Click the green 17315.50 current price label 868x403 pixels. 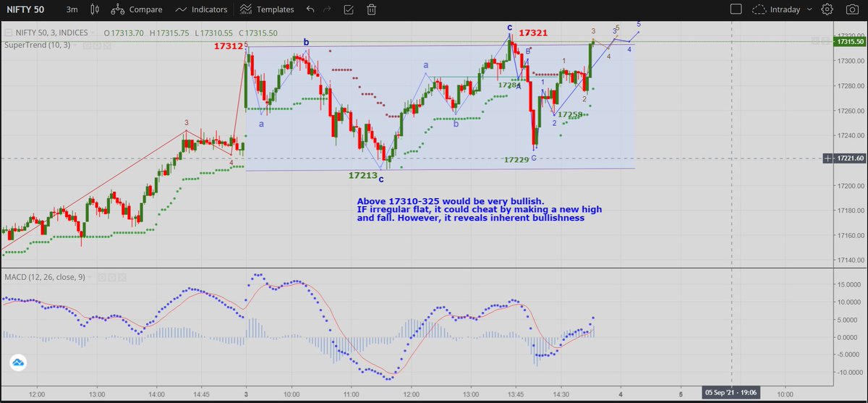849,42
